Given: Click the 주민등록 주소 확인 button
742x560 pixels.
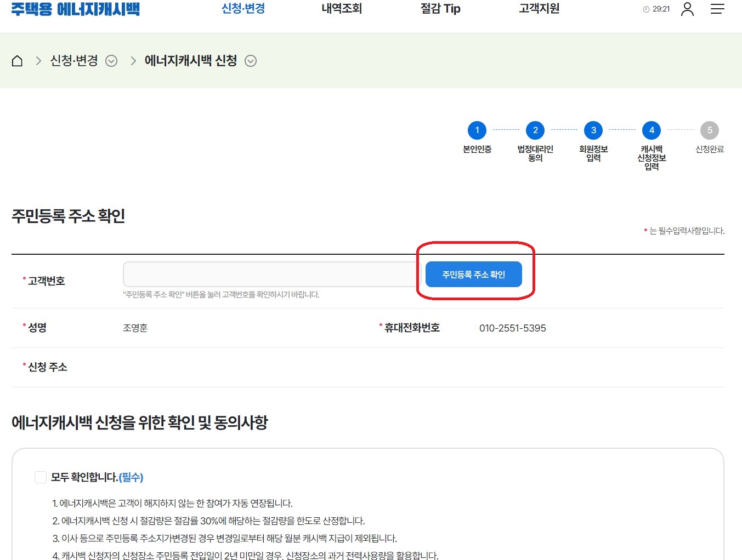Looking at the screenshot, I should (473, 274).
